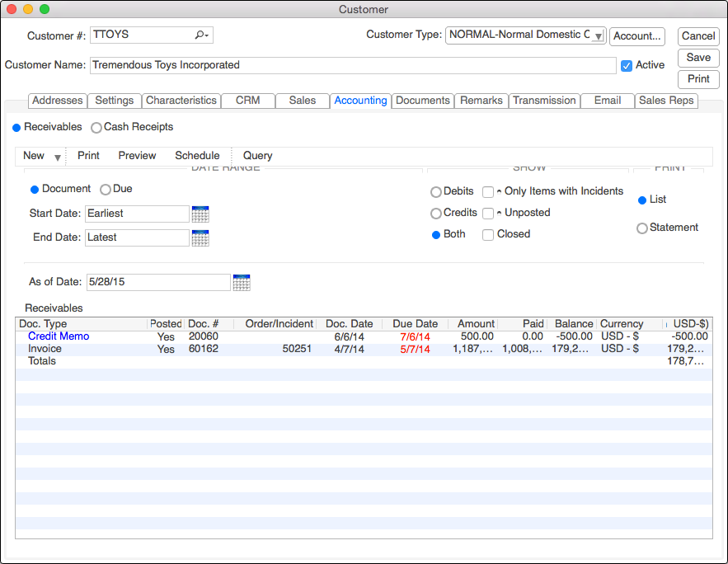Select the Cash Receipts radio button
This screenshot has height=564, width=728.
[x=96, y=128]
